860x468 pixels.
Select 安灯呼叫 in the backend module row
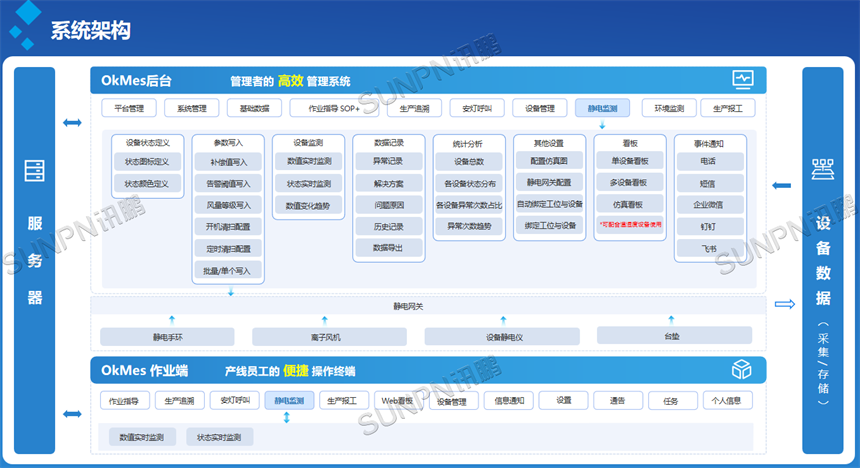click(x=477, y=108)
